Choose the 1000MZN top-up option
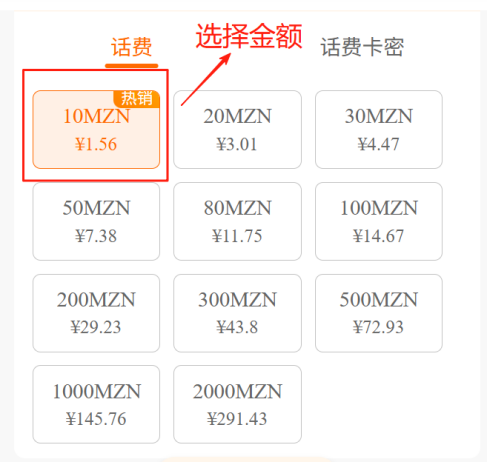This screenshot has height=463, width=487. pos(96,404)
